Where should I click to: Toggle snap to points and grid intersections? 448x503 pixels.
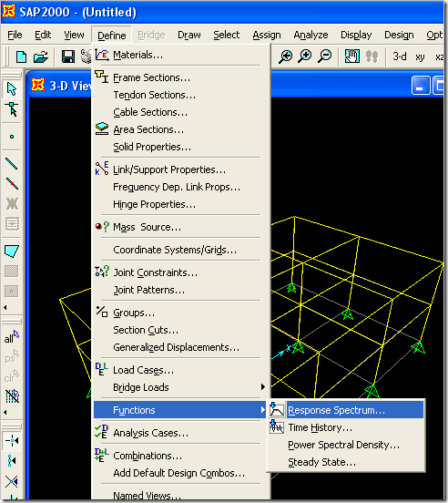12,441
